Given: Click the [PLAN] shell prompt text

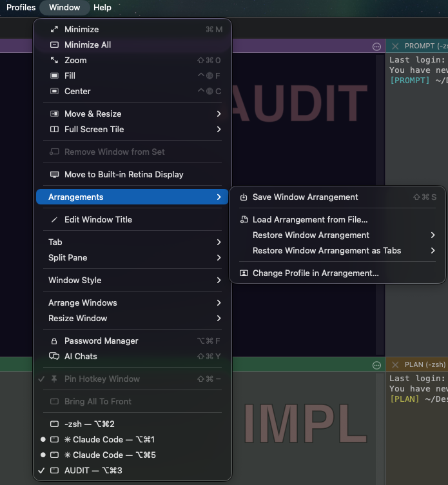Looking at the screenshot, I should pos(404,399).
